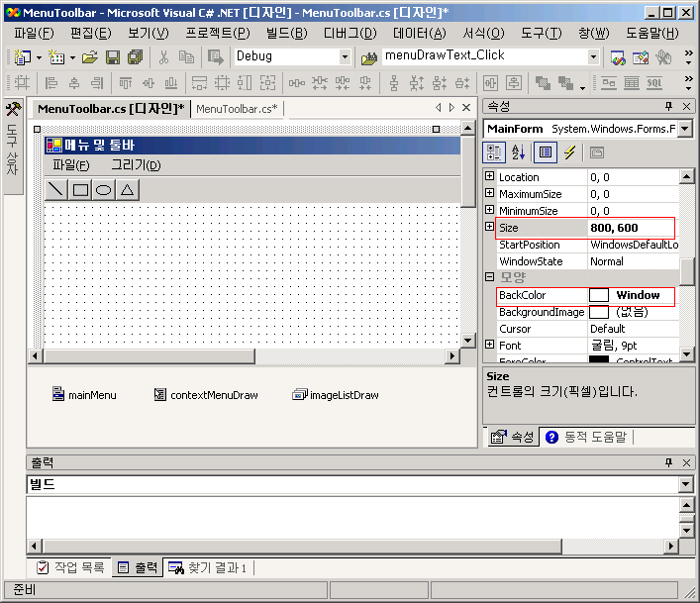Open the 디버그(D) menu
This screenshot has height=603, width=700.
click(x=350, y=33)
